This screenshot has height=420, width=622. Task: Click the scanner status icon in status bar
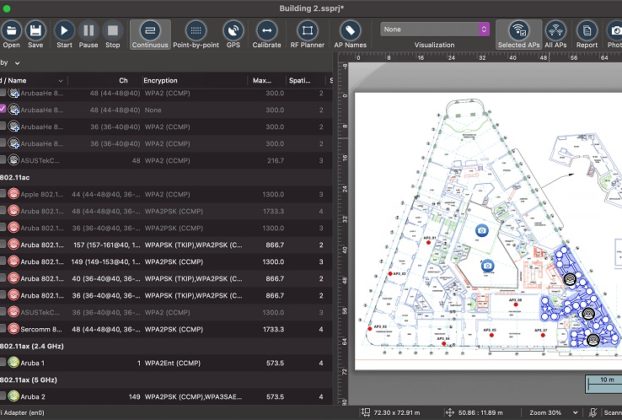(593, 412)
